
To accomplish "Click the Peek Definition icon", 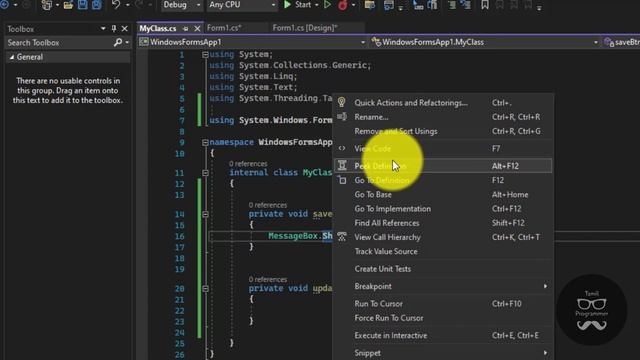I will (x=342, y=165).
